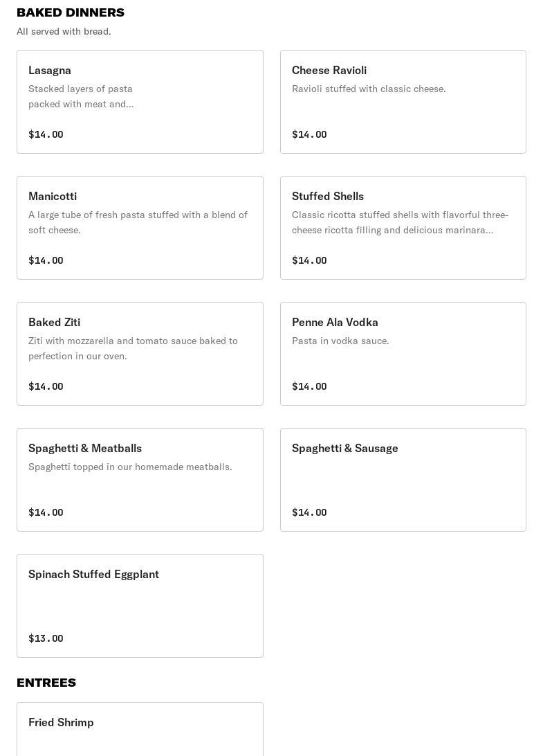Click the $14.00 price under Spaghetti & Sausage
543x756 pixels.
click(x=309, y=512)
